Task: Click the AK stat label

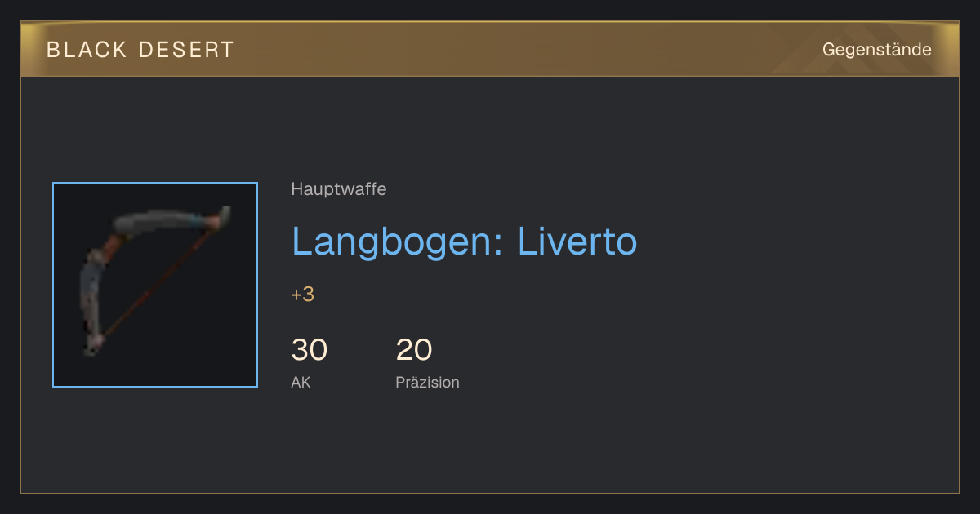Action: [x=301, y=382]
